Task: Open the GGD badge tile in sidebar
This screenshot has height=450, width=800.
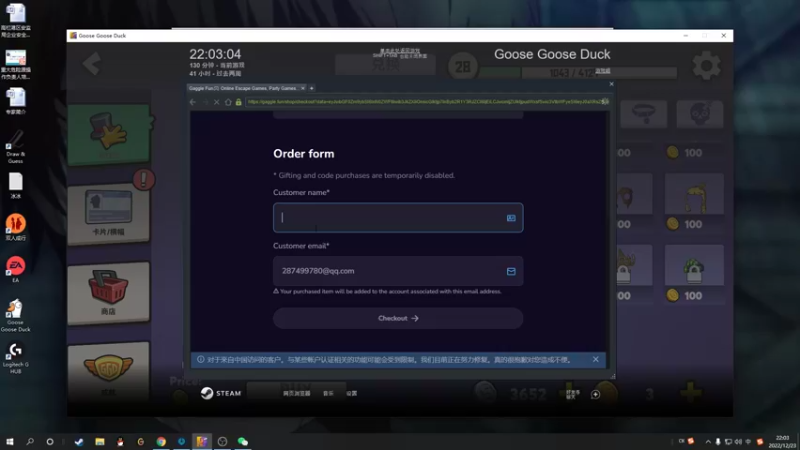Action: (x=109, y=370)
